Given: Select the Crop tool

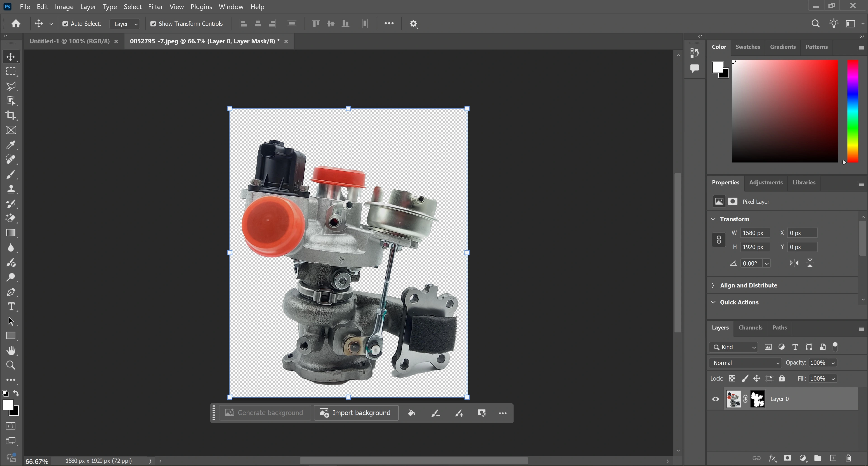Looking at the screenshot, I should (11, 115).
